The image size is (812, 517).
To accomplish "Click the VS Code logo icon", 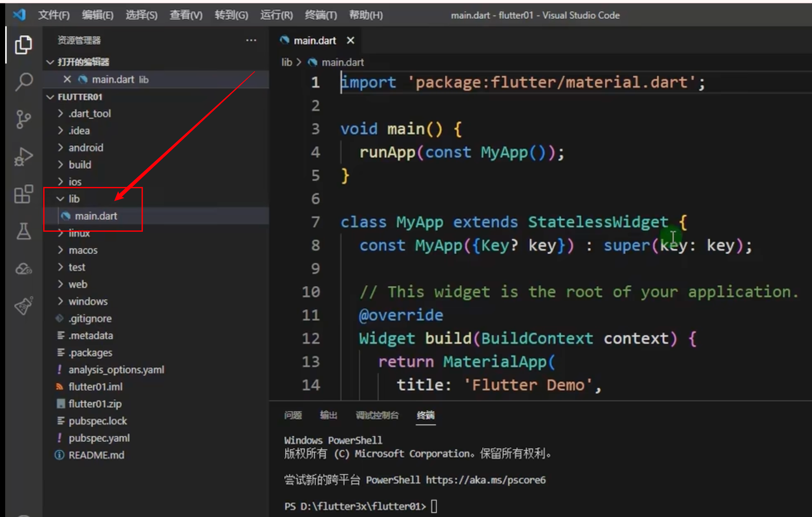I will [x=19, y=15].
